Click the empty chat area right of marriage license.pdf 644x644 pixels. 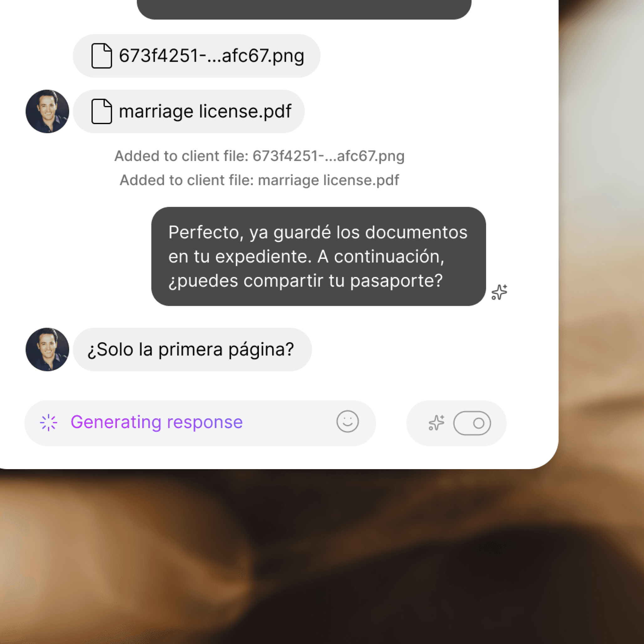430,111
